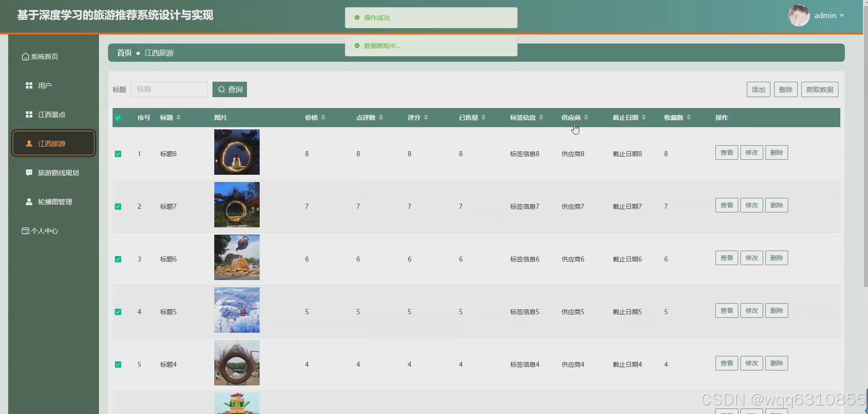Screen dimensions: 868x414
Task: Uncheck the checkbox for row 标题7
Action: point(118,207)
